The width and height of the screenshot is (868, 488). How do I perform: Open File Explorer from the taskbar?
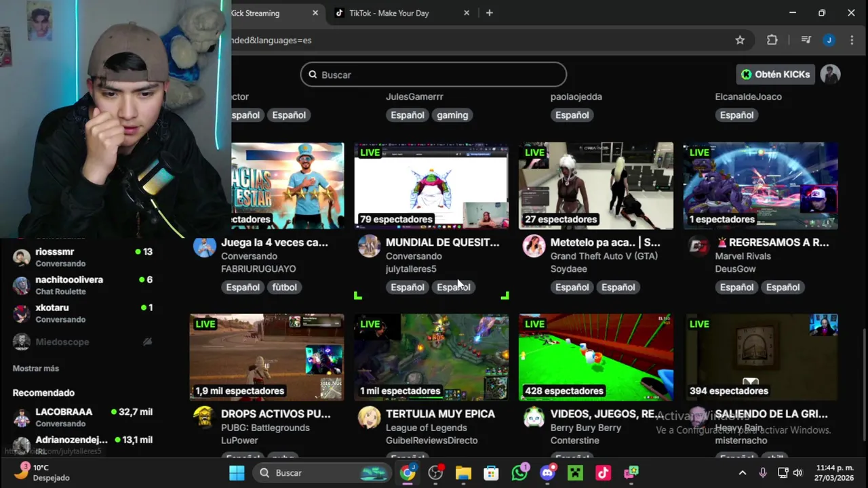point(463,472)
